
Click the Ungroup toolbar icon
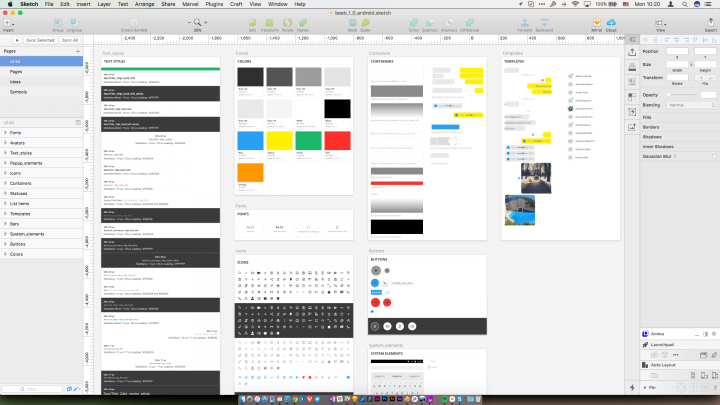pos(74,22)
